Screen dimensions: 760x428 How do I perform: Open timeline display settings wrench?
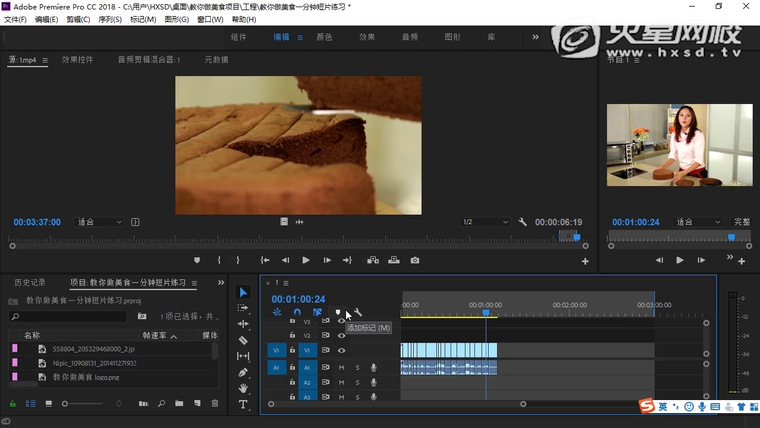358,313
